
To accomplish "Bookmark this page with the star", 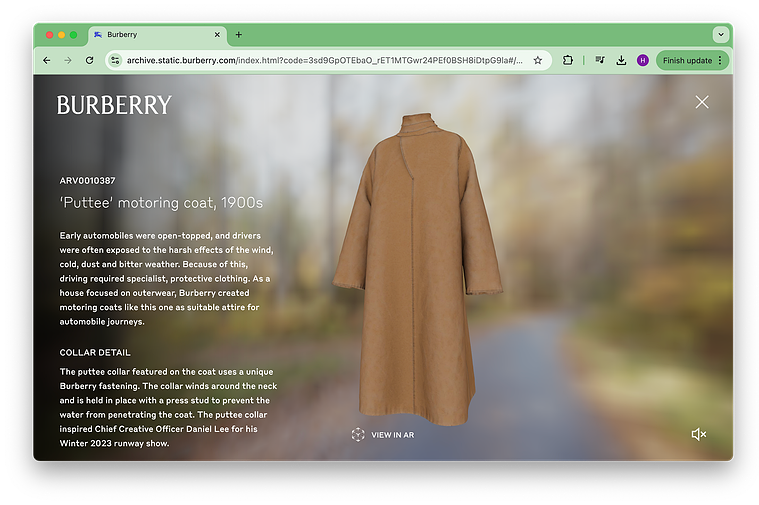I will coord(538,61).
